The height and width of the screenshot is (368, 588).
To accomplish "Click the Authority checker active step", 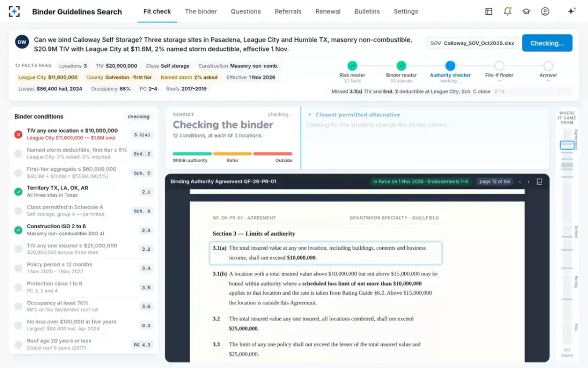I will [450, 66].
